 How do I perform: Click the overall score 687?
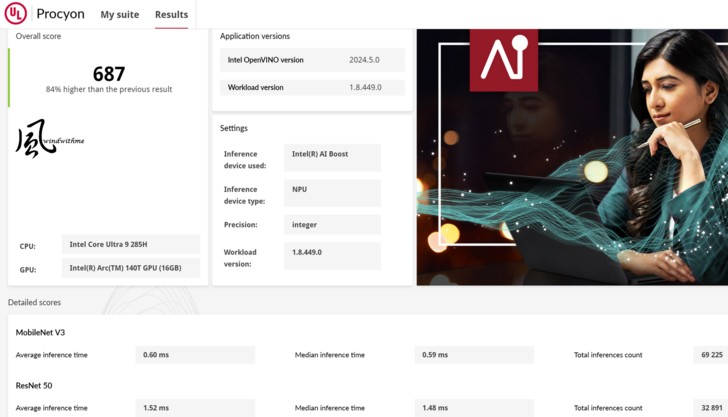pos(109,74)
